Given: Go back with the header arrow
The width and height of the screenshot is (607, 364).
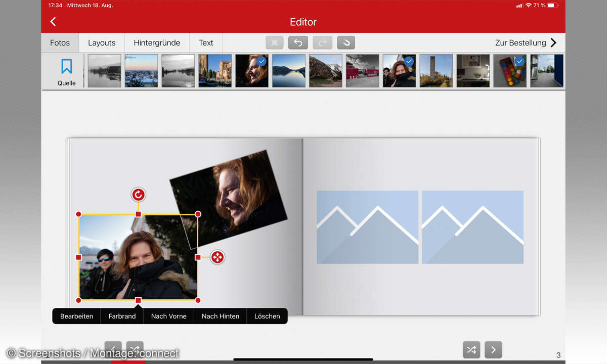Looking at the screenshot, I should click(x=53, y=22).
